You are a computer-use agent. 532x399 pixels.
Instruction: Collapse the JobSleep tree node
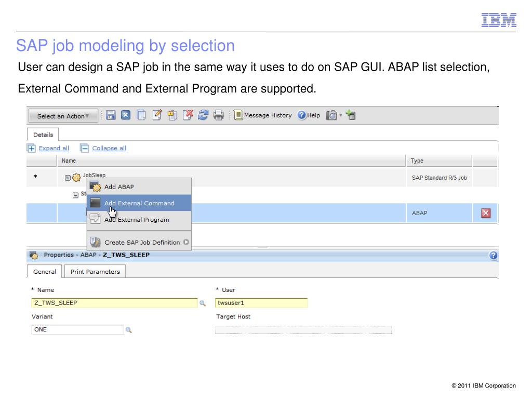tap(68, 178)
